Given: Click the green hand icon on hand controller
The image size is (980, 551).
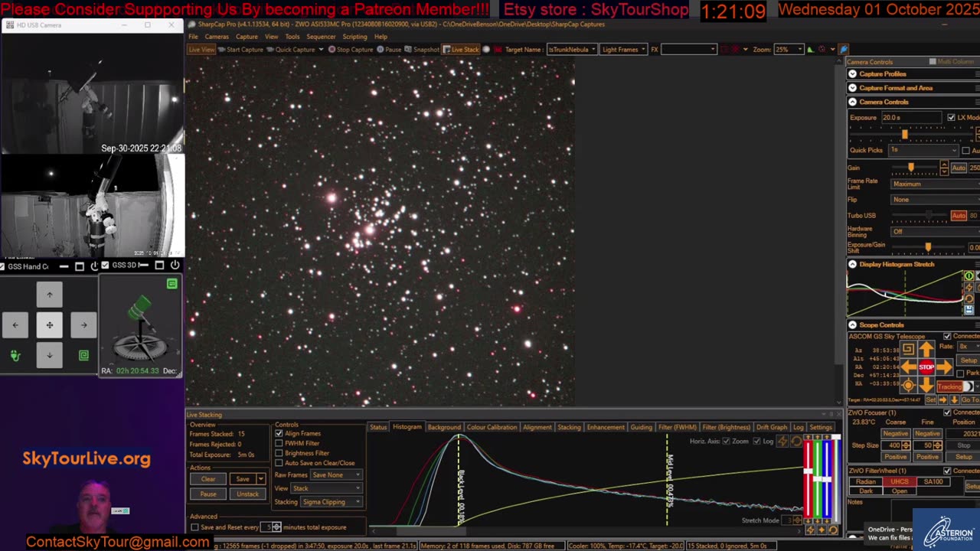Looking at the screenshot, I should [x=15, y=356].
